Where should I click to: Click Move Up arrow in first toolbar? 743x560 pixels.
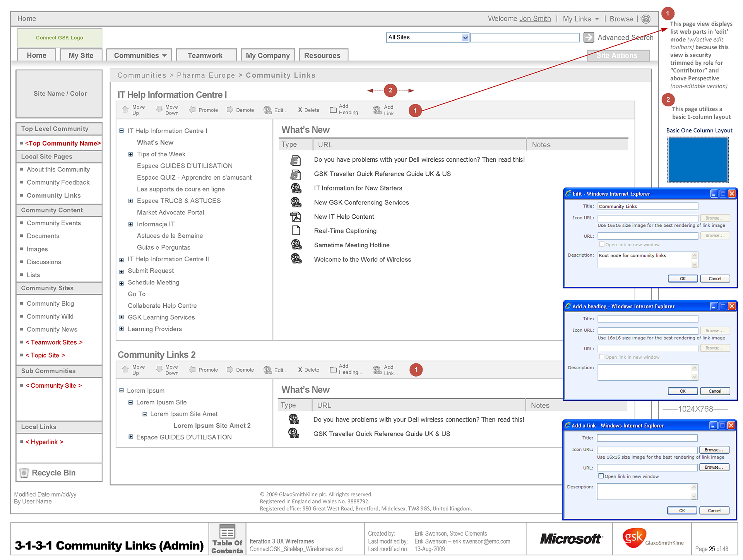tap(125, 110)
